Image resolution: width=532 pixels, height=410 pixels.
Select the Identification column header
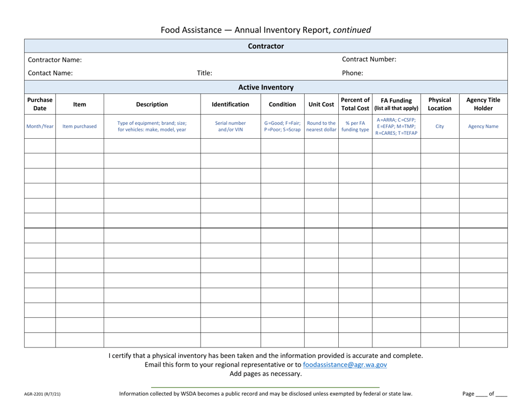(x=231, y=104)
